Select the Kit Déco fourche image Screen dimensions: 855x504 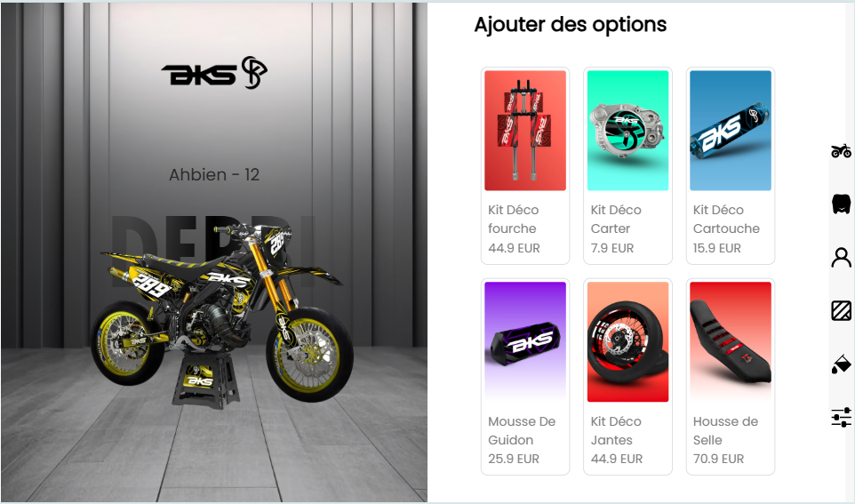pyautogui.click(x=525, y=131)
